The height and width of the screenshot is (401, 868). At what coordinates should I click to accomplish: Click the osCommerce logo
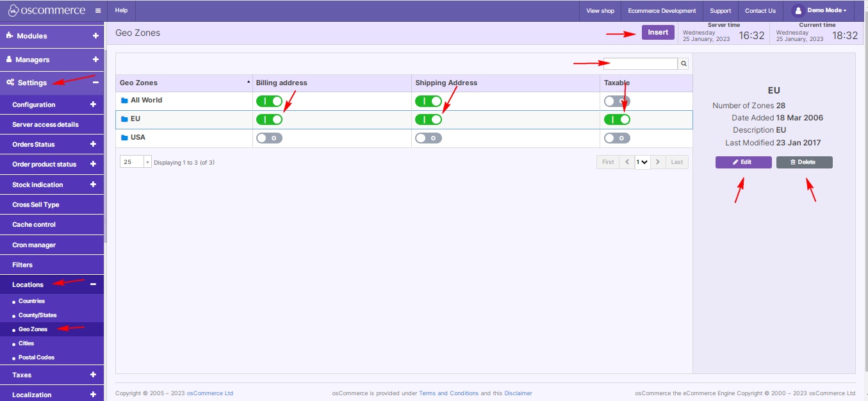coord(45,10)
